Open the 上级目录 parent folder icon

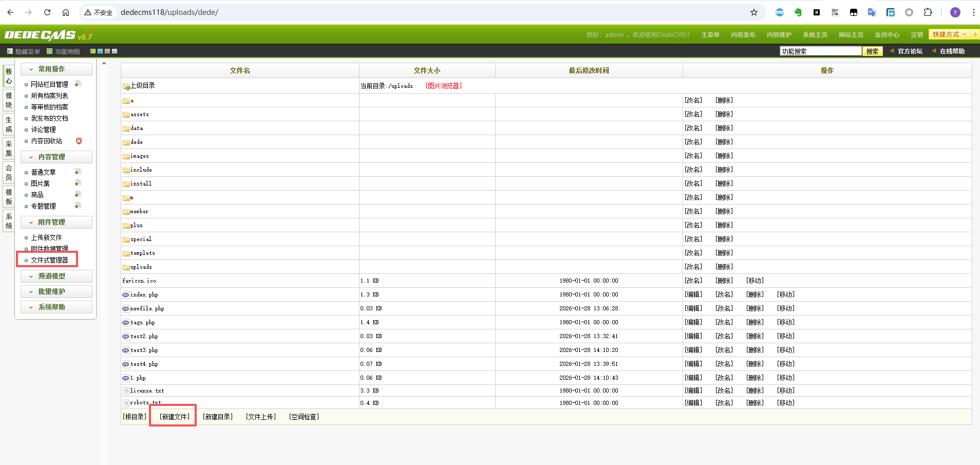click(126, 86)
